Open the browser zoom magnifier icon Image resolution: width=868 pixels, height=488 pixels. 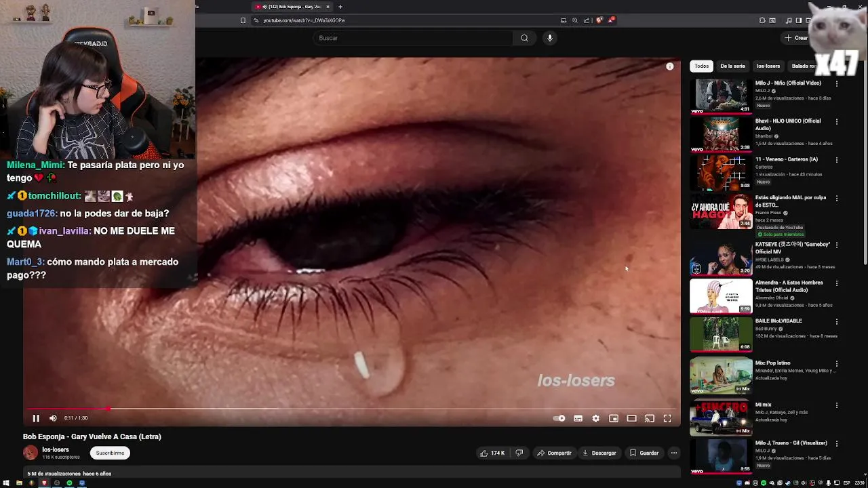(x=575, y=20)
